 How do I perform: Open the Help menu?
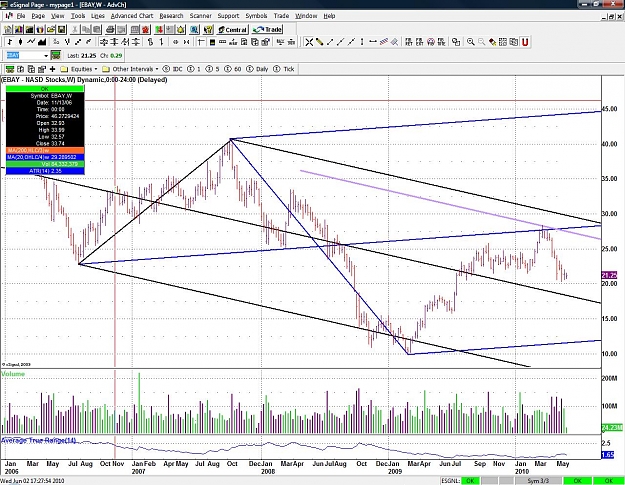(329, 16)
